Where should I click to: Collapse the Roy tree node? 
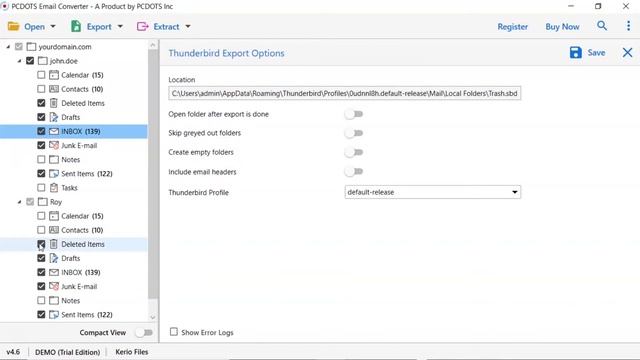pos(19,202)
